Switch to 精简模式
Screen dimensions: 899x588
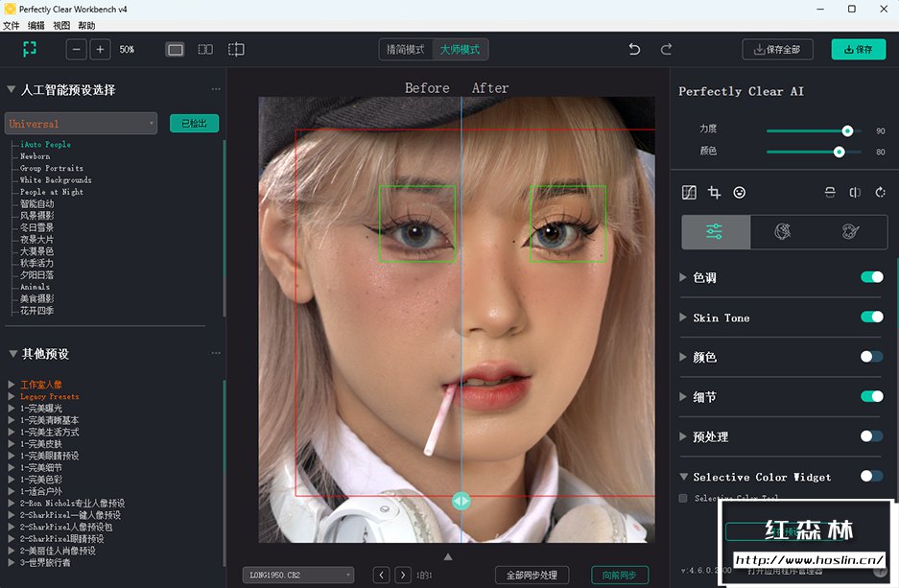tap(405, 50)
